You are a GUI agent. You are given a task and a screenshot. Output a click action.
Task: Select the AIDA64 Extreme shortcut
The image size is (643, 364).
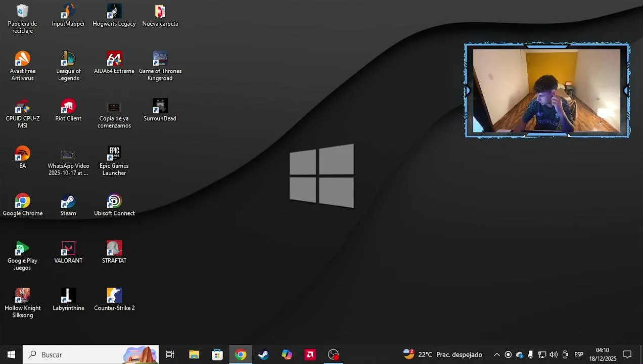point(114,63)
